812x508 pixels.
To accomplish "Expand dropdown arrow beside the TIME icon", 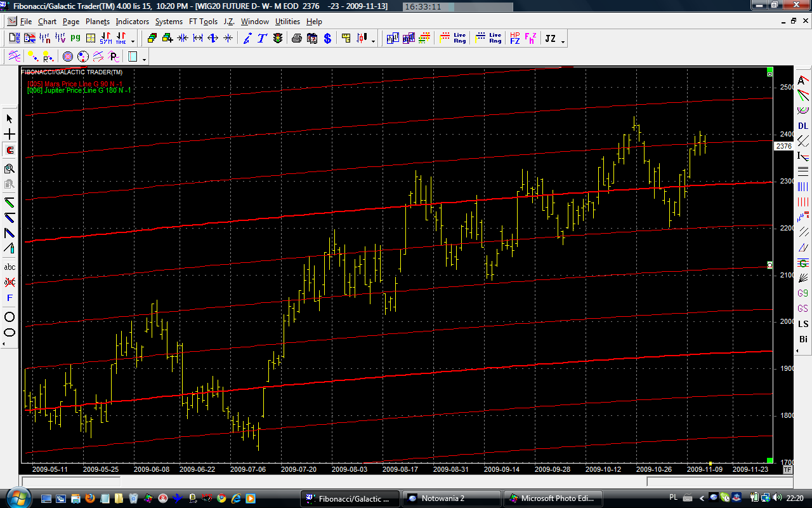I will 133,42.
